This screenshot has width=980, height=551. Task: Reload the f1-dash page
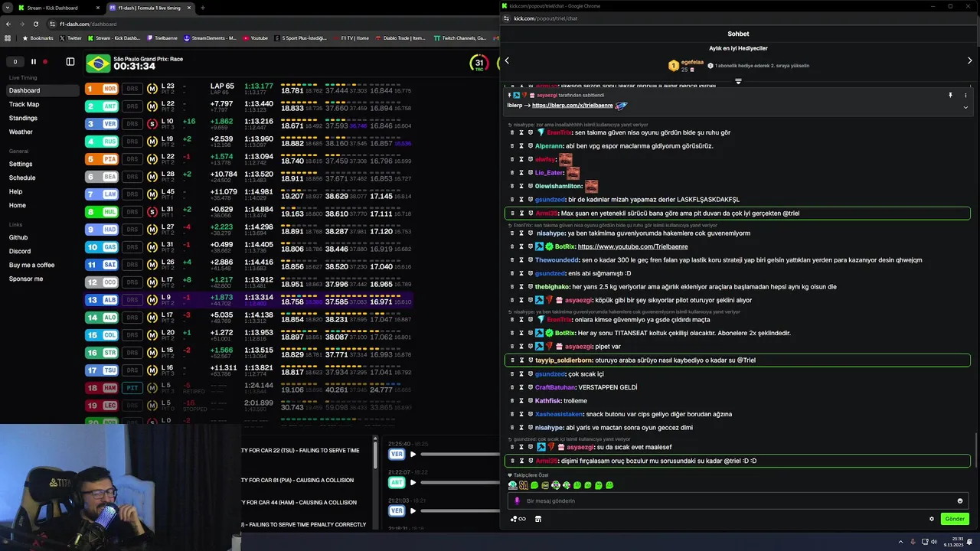click(36, 24)
